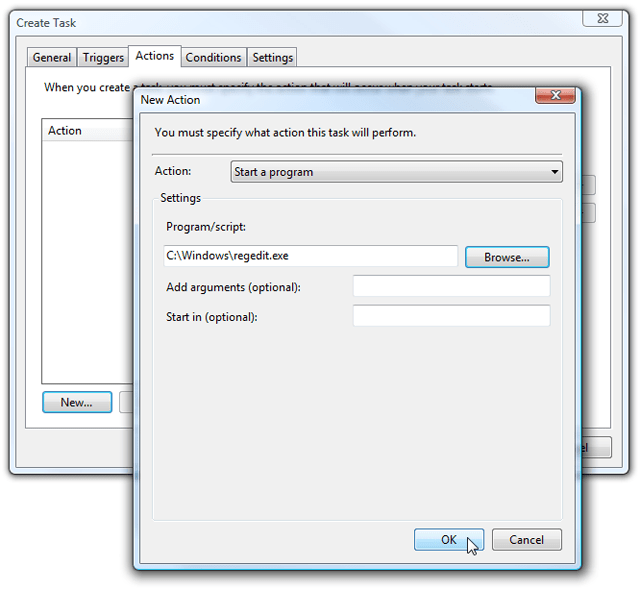Open the Action dropdown arrow

click(x=554, y=172)
